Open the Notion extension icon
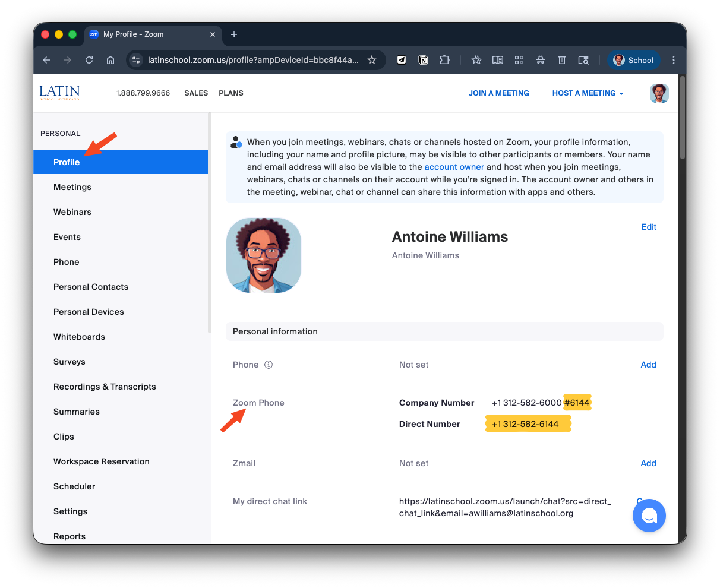720x588 pixels. coord(423,60)
